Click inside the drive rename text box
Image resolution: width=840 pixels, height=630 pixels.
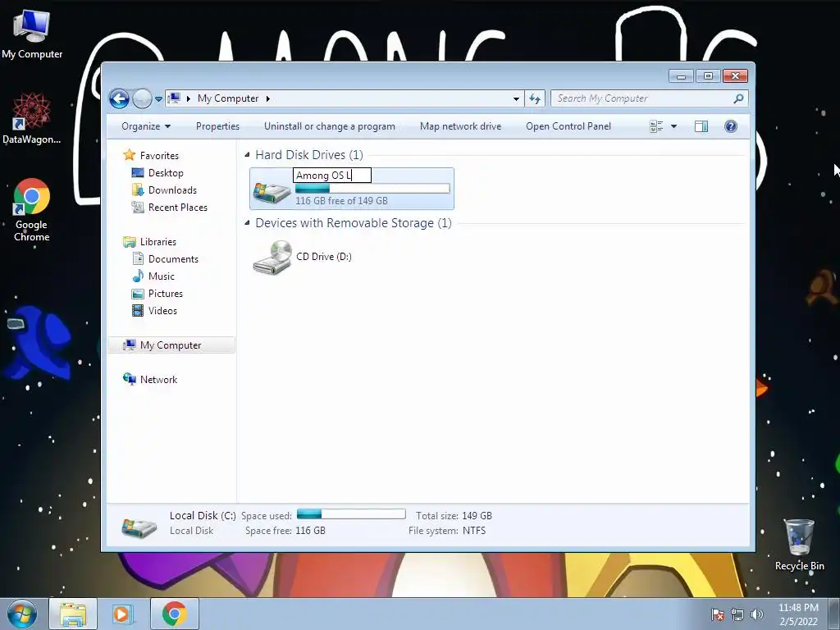[x=332, y=176]
